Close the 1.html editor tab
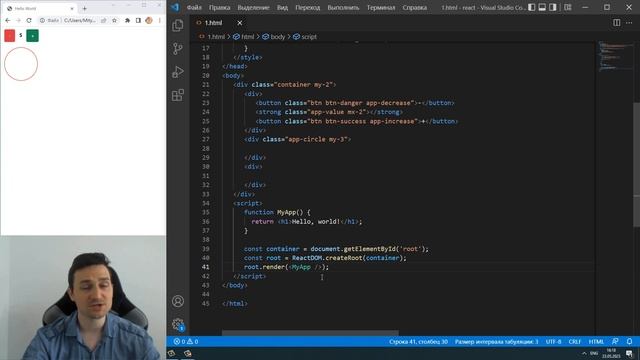Image resolution: width=640 pixels, height=360 pixels. pos(240,23)
